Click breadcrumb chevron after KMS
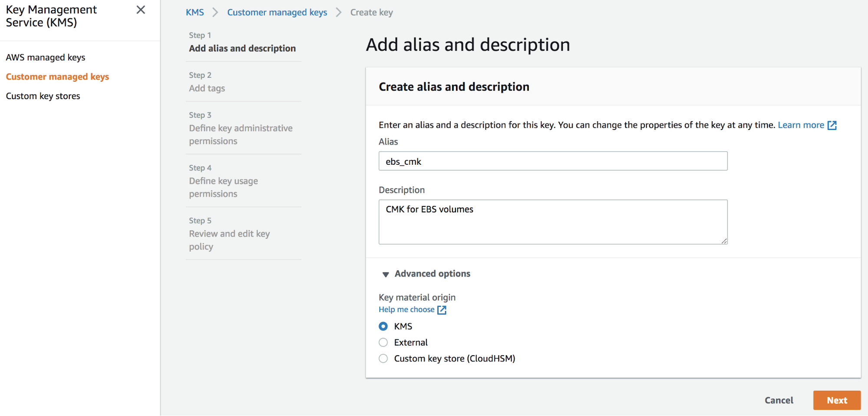 click(215, 12)
